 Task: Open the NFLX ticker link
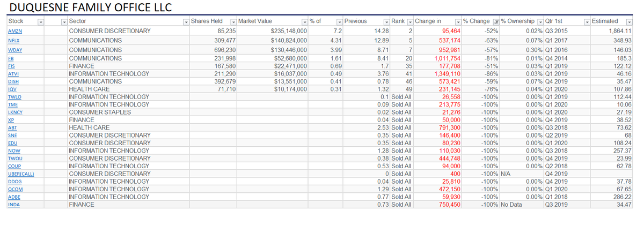pyautogui.click(x=14, y=41)
